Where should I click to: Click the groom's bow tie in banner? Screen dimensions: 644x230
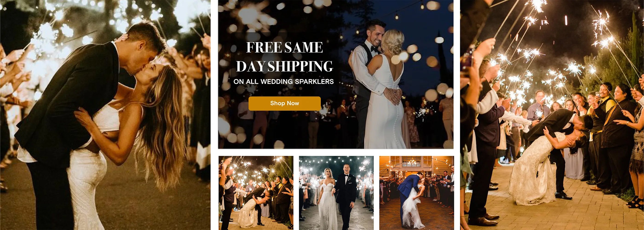point(374,49)
